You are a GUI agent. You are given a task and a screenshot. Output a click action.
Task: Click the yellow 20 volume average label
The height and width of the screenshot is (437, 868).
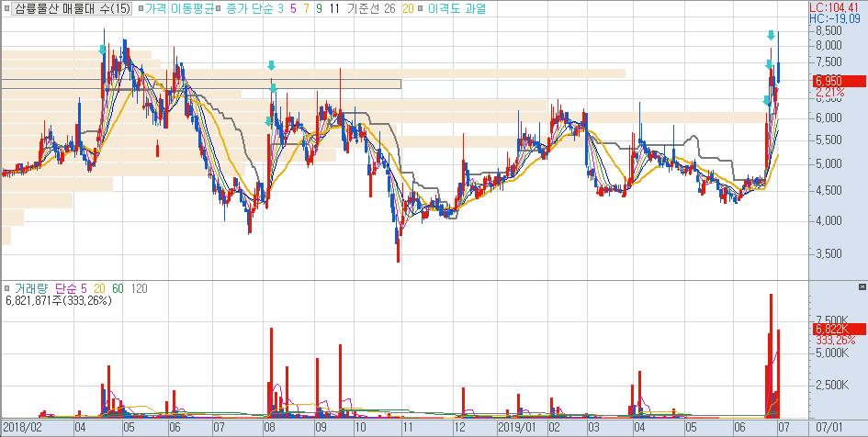[x=99, y=288]
